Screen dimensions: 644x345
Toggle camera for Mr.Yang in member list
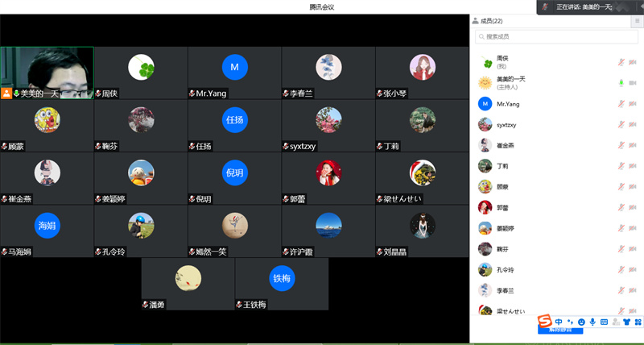tap(632, 104)
